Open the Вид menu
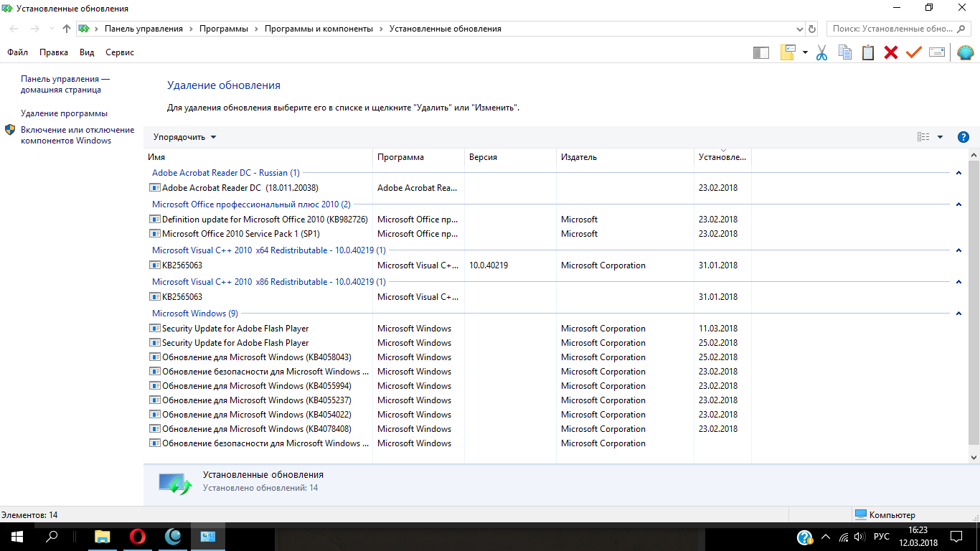 pyautogui.click(x=87, y=52)
